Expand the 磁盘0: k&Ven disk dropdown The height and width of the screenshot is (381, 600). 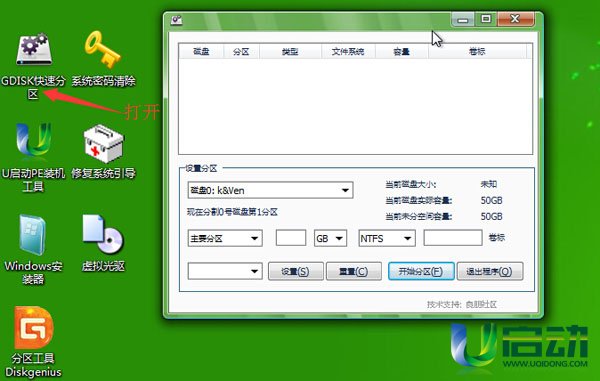coord(270,190)
